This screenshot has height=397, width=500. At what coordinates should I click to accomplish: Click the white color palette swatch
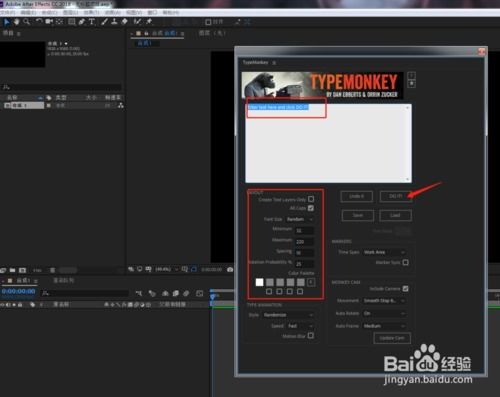(259, 282)
